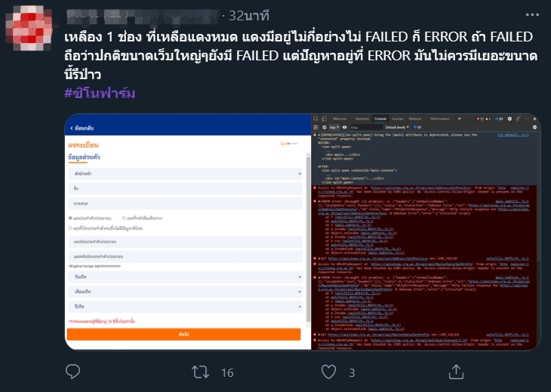Clear console with the clear icon
This screenshot has width=551, height=392.
[324, 127]
